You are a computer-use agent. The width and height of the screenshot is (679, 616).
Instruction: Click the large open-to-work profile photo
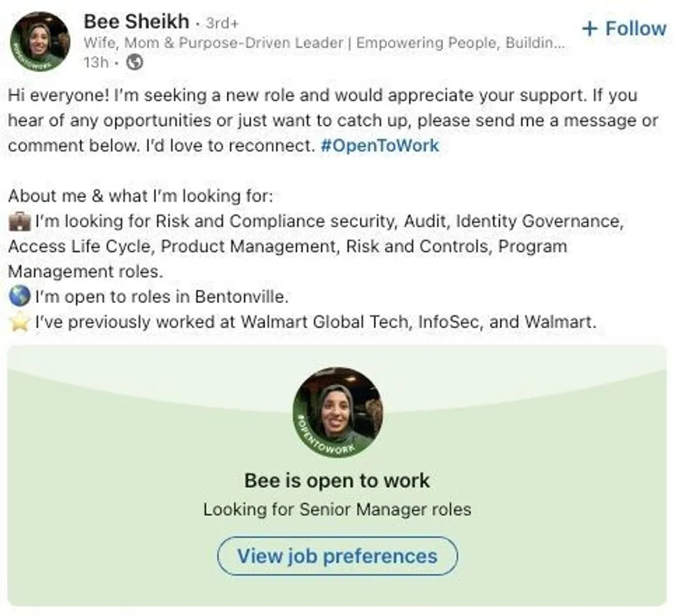coord(338,412)
